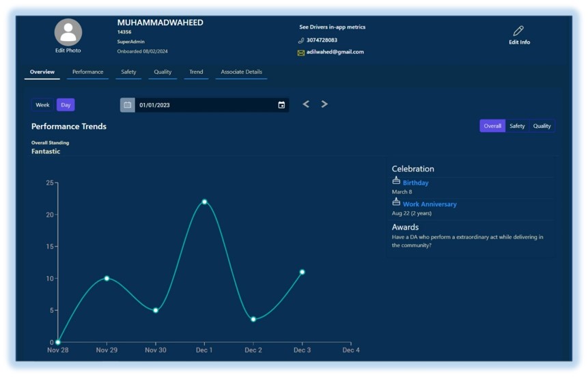Toggle the chart to Safety trends
Image resolution: width=588 pixels, height=377 pixels.
(x=517, y=126)
